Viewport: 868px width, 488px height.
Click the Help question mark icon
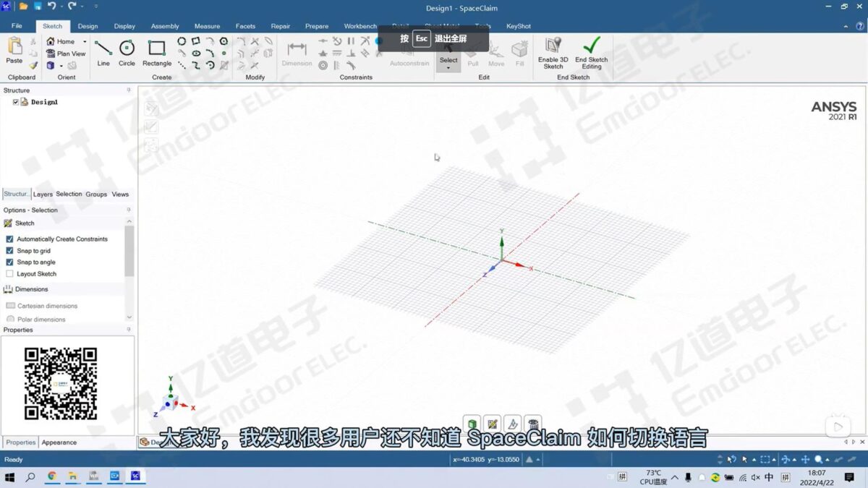(x=860, y=26)
